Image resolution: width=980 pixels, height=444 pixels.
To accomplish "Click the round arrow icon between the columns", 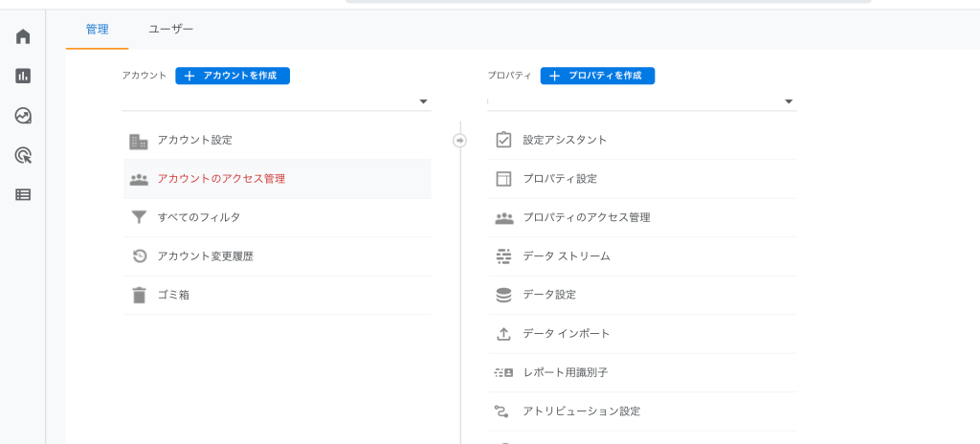I will [460, 141].
